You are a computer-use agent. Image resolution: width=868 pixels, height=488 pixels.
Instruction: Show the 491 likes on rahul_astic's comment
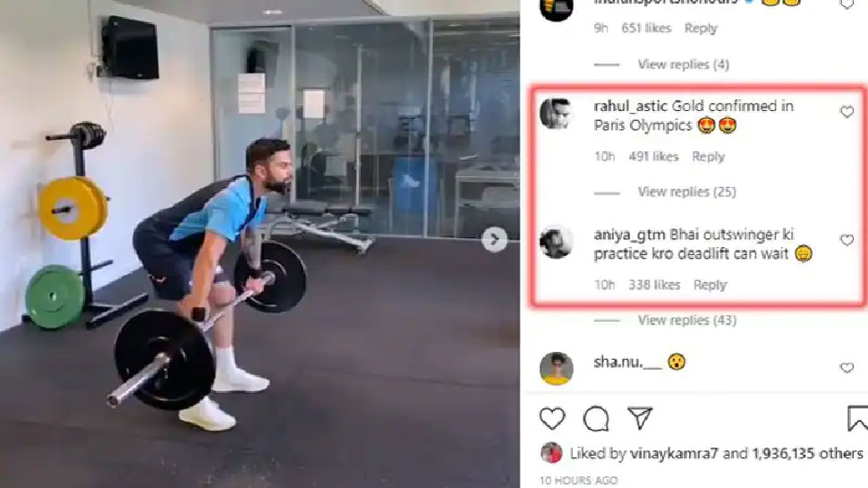[x=653, y=157]
